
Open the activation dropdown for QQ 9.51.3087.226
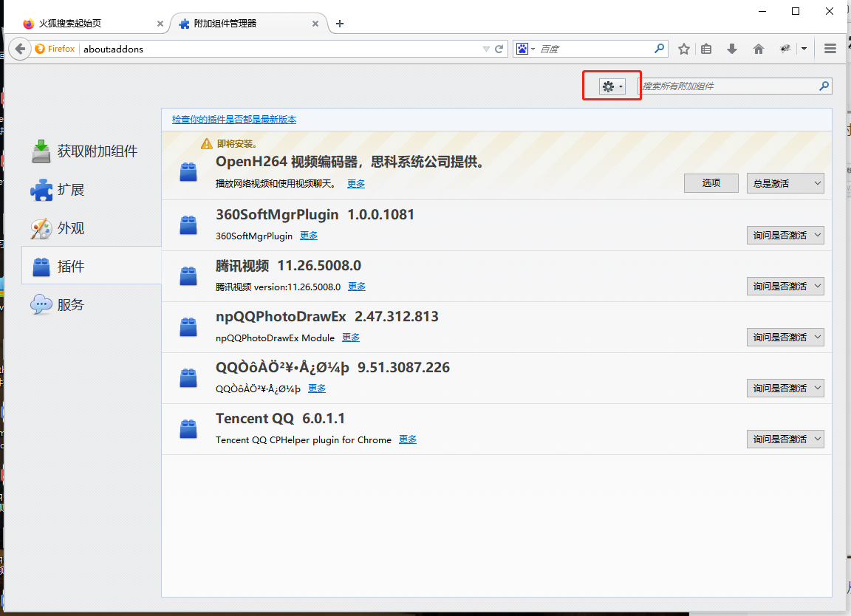(x=785, y=388)
